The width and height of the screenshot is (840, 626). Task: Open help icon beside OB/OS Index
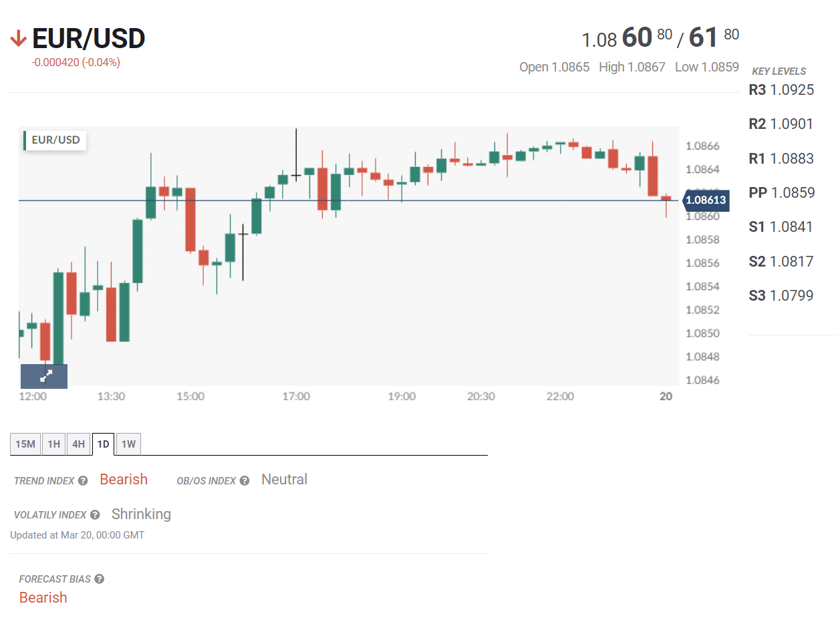click(x=245, y=481)
